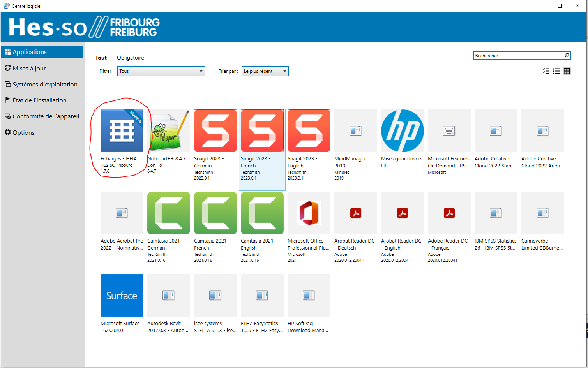Open Acrobat Reader DC - Deutsch icon
This screenshot has height=368, width=588.
(356, 213)
